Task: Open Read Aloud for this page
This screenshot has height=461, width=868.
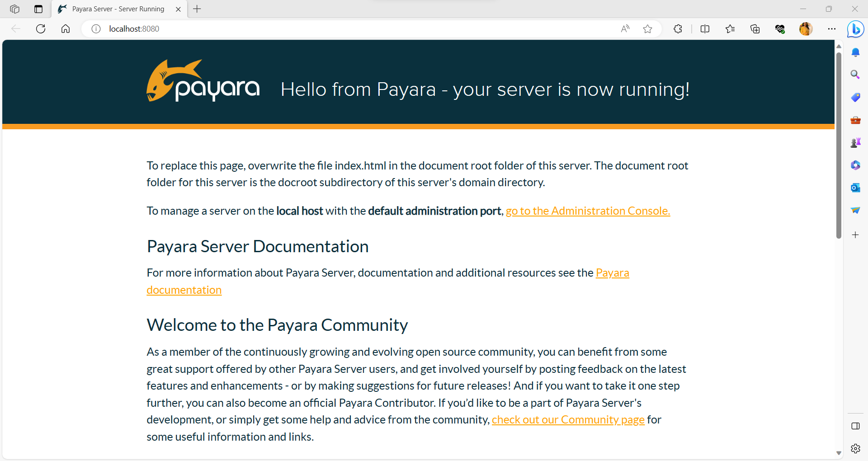Action: (x=625, y=29)
